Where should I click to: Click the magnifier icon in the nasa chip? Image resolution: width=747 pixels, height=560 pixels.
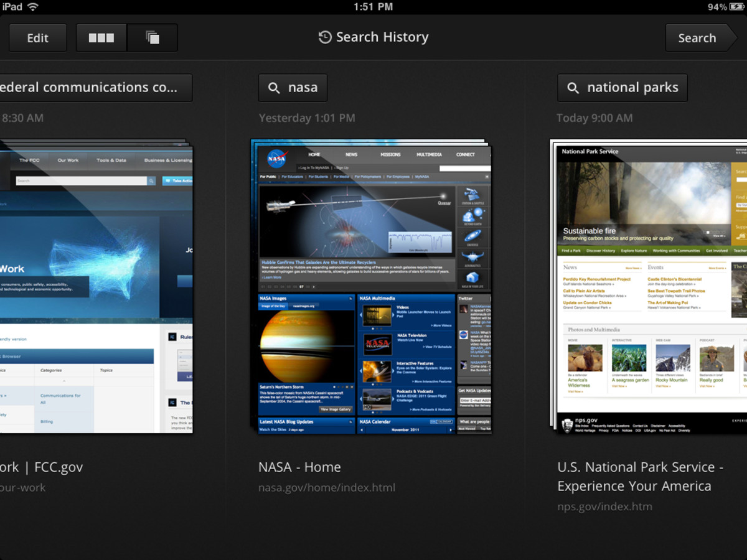pyautogui.click(x=275, y=87)
